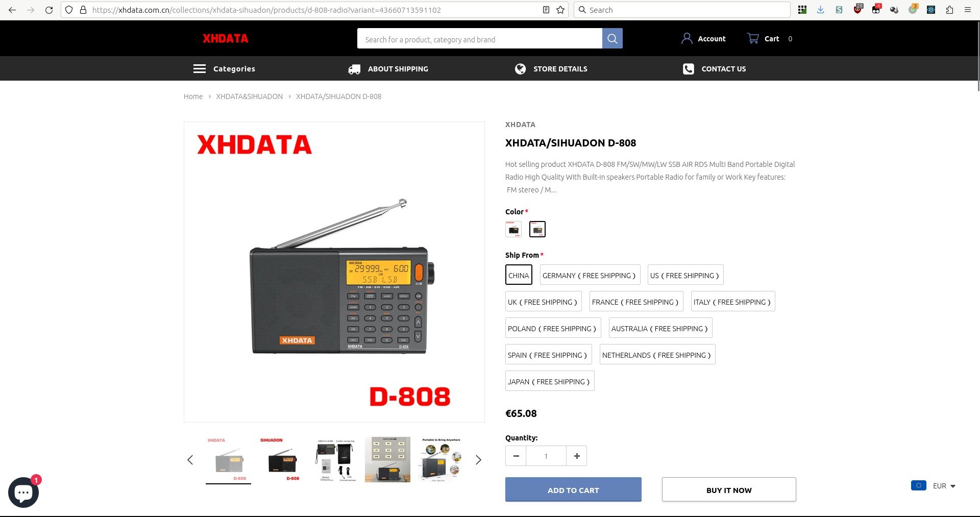This screenshot has width=980, height=517.
Task: Select UK ( FREE SHIPPING ) ship-from option
Action: (543, 302)
